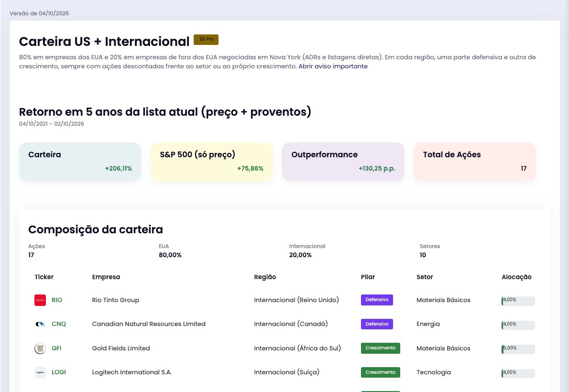Click the Setor column header

pyautogui.click(x=425, y=277)
